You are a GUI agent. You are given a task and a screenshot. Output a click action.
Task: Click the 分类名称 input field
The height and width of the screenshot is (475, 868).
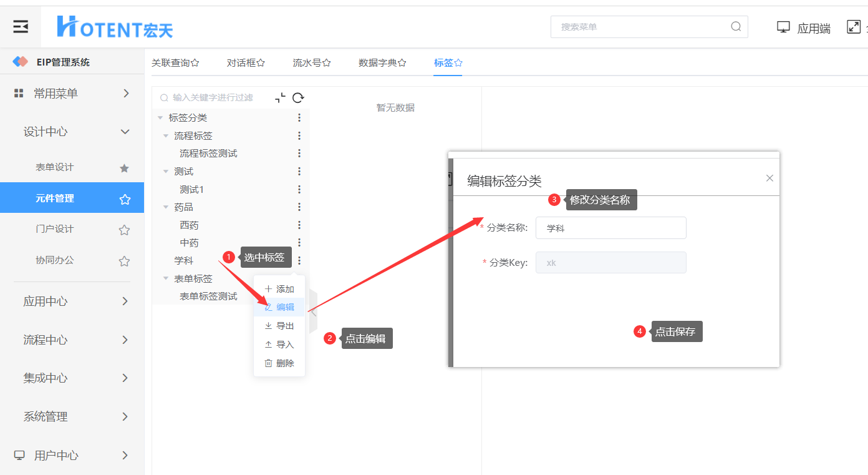point(611,228)
